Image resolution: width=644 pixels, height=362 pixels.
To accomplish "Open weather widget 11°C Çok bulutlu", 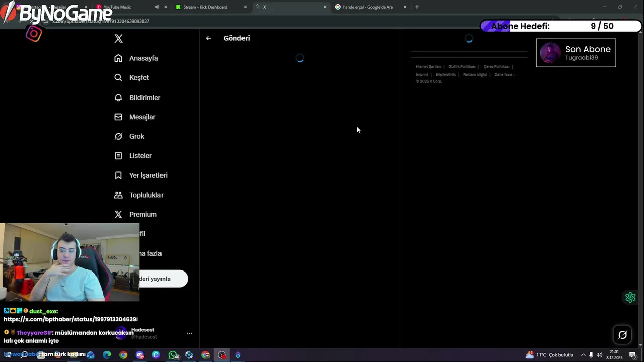I will tap(549, 355).
